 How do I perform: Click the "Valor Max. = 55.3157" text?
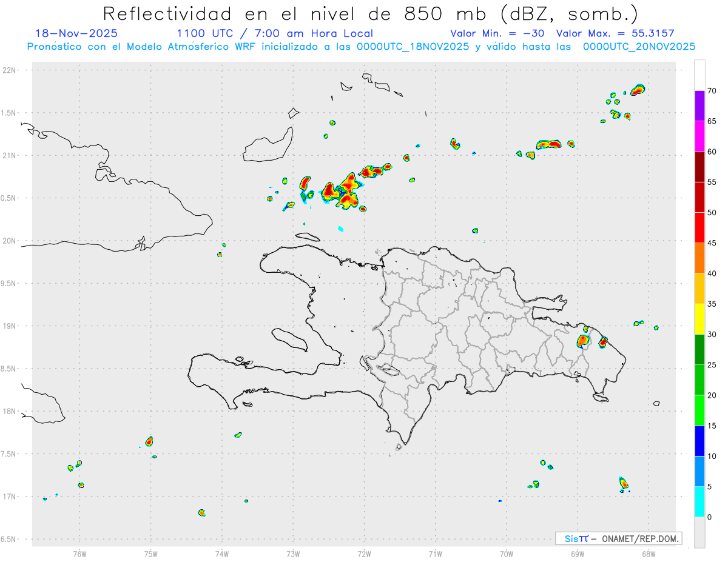pyautogui.click(x=615, y=33)
